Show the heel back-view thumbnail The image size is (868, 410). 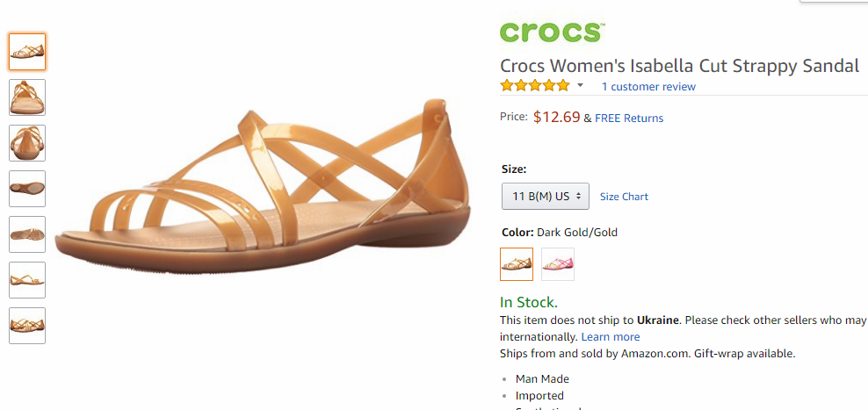27,143
